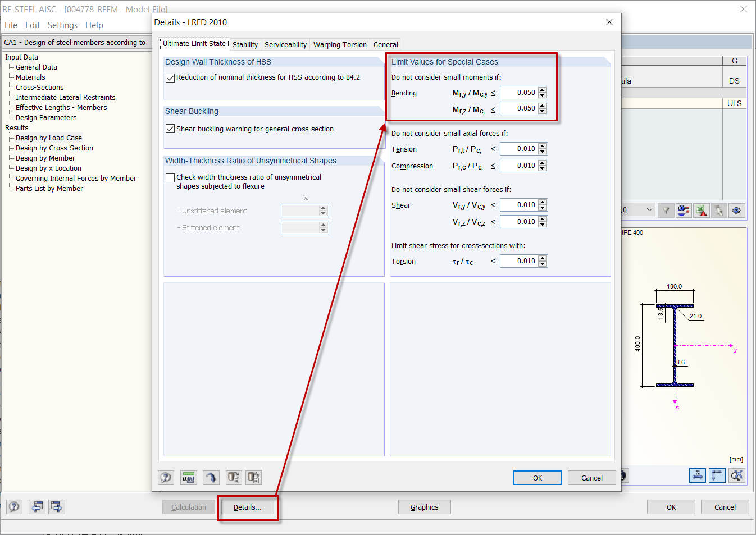
Task: Switch to the Stability tab
Action: pos(245,44)
